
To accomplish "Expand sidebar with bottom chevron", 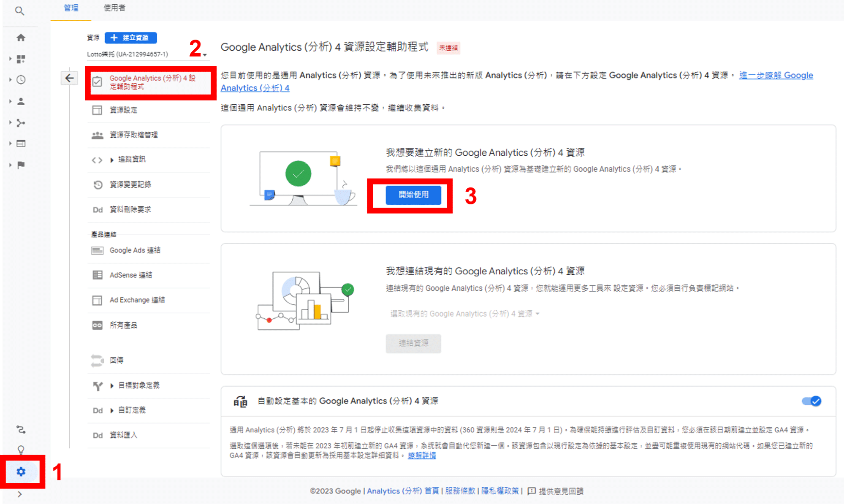I will [20, 494].
